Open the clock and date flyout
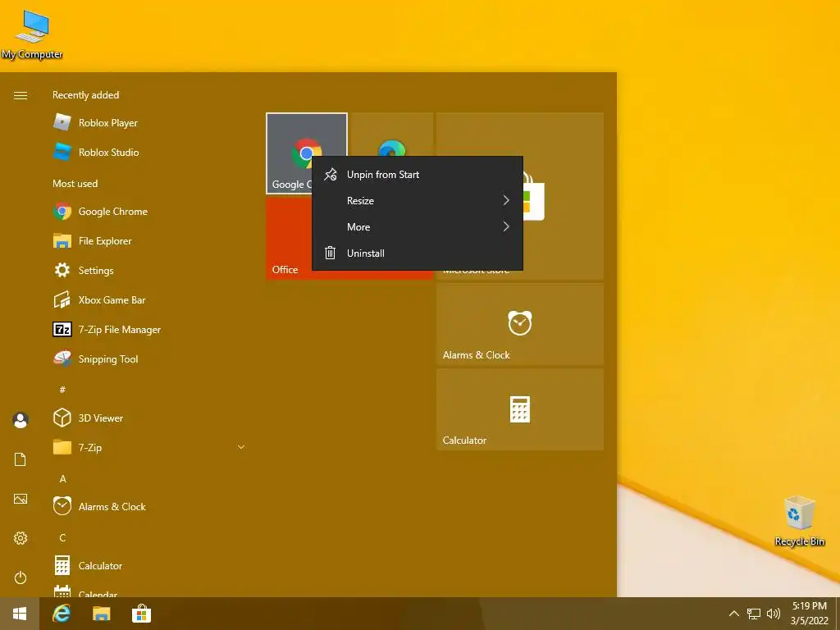This screenshot has width=840, height=630. click(809, 614)
